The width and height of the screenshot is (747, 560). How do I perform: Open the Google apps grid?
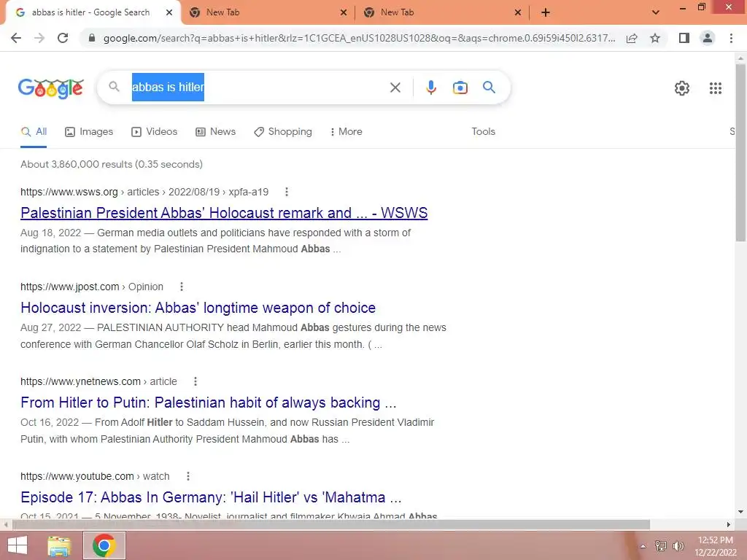point(715,88)
